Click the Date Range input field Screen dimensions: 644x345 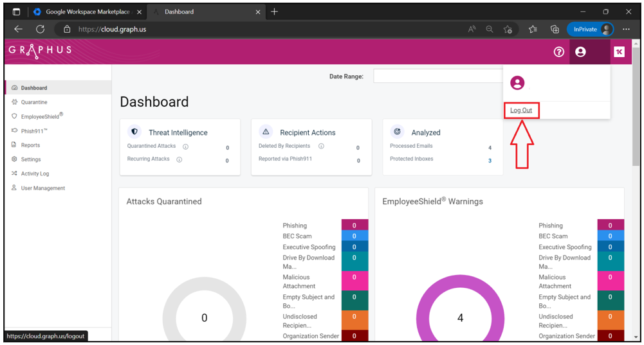[x=438, y=76]
